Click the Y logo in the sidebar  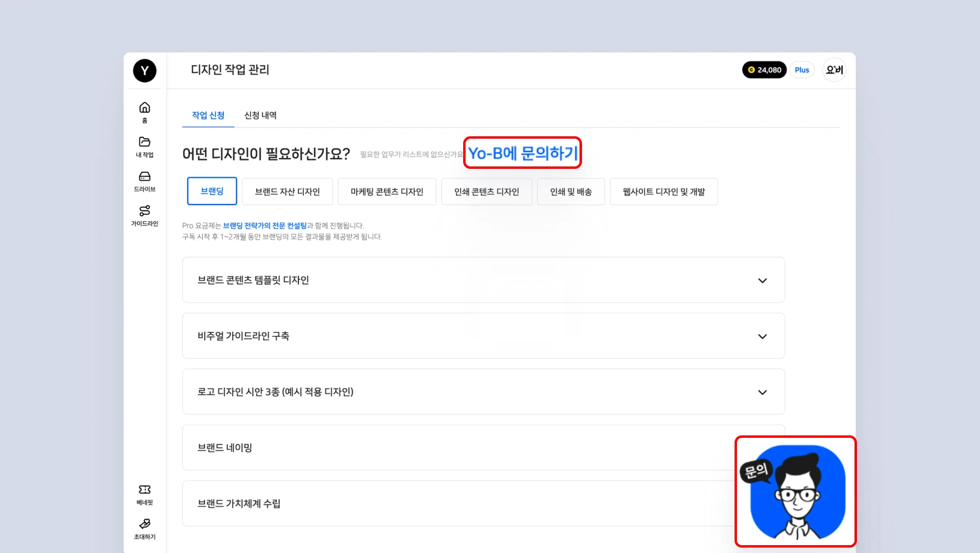pyautogui.click(x=145, y=71)
